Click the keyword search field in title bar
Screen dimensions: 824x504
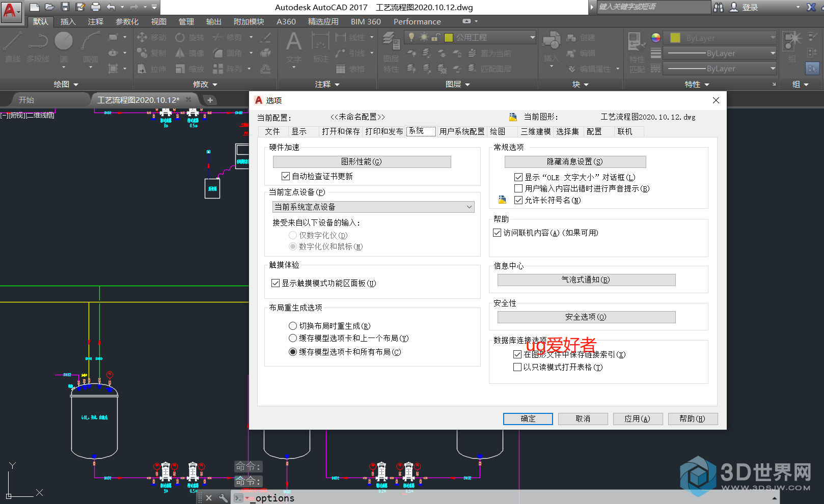pyautogui.click(x=653, y=7)
